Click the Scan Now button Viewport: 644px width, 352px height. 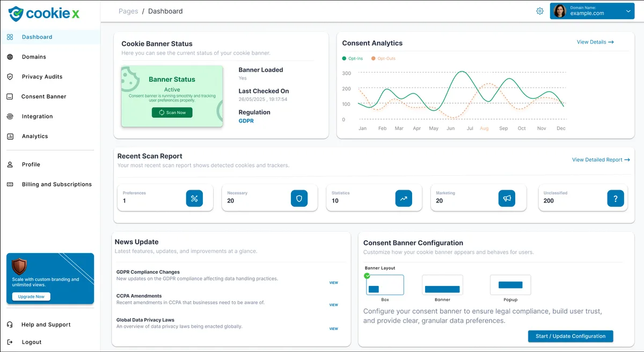pos(172,112)
